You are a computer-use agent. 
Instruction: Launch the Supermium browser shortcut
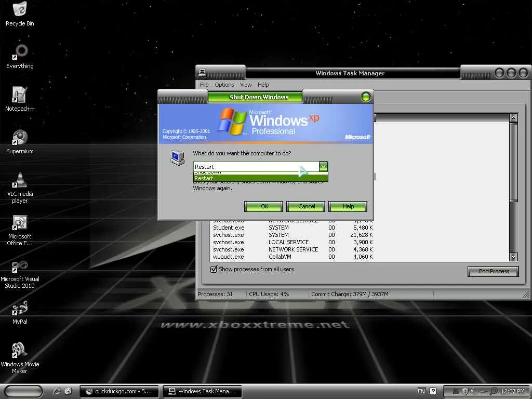pyautogui.click(x=20, y=141)
